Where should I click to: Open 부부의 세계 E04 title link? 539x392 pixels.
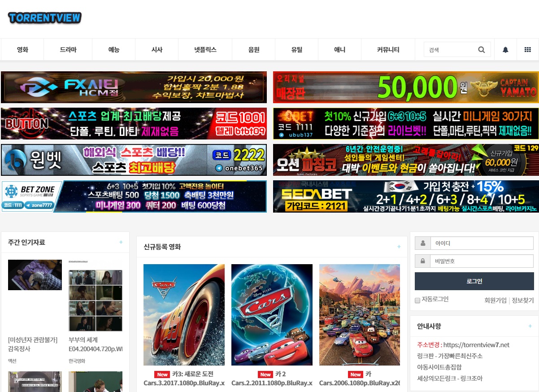point(96,344)
